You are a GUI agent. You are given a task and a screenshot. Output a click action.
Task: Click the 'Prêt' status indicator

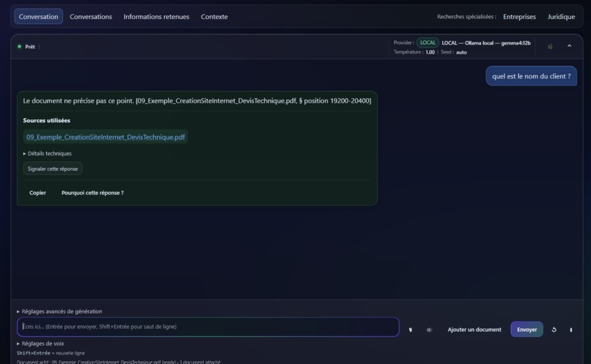point(26,47)
